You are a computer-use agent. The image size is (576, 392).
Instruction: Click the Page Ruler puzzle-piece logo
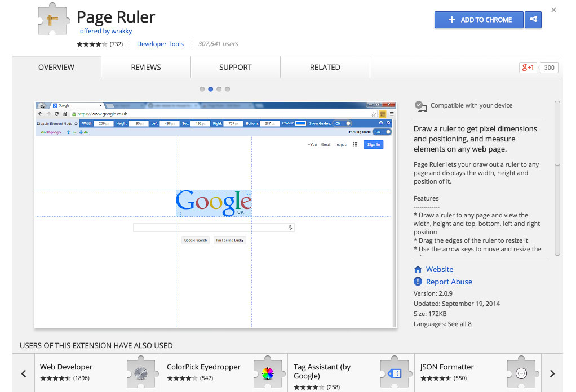(54, 19)
